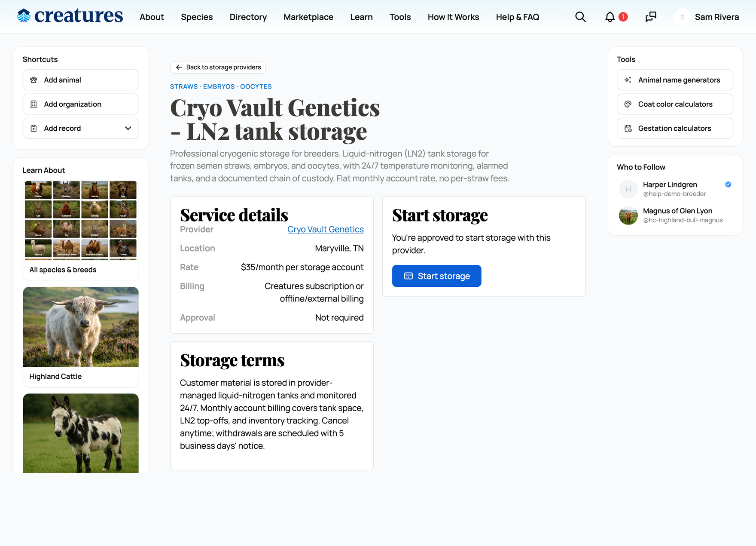Open the Directory menu
The width and height of the screenshot is (756, 546).
248,17
